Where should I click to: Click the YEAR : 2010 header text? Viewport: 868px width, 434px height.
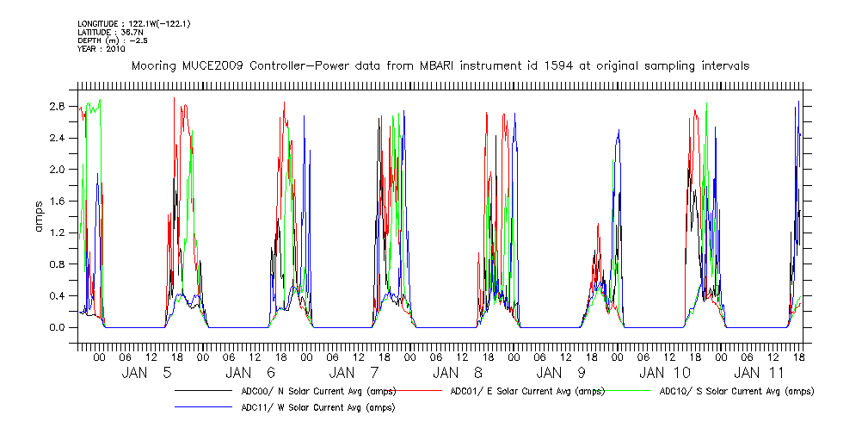tap(102, 49)
